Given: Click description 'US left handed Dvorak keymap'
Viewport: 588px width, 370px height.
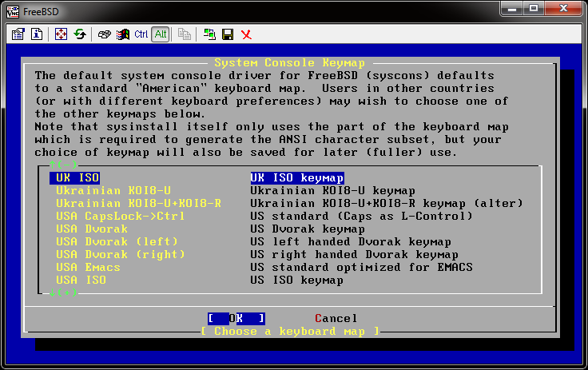Looking at the screenshot, I should [351, 241].
